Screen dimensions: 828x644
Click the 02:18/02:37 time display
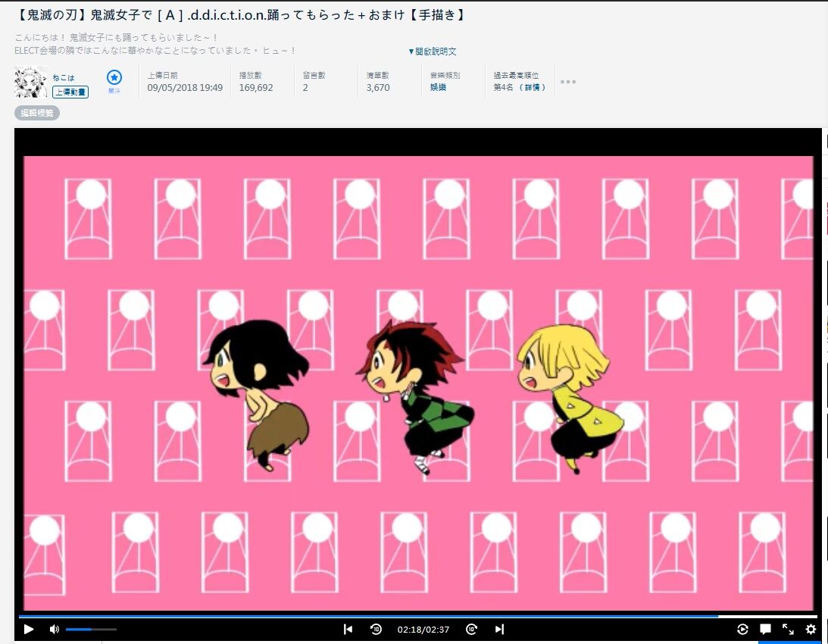(423, 629)
